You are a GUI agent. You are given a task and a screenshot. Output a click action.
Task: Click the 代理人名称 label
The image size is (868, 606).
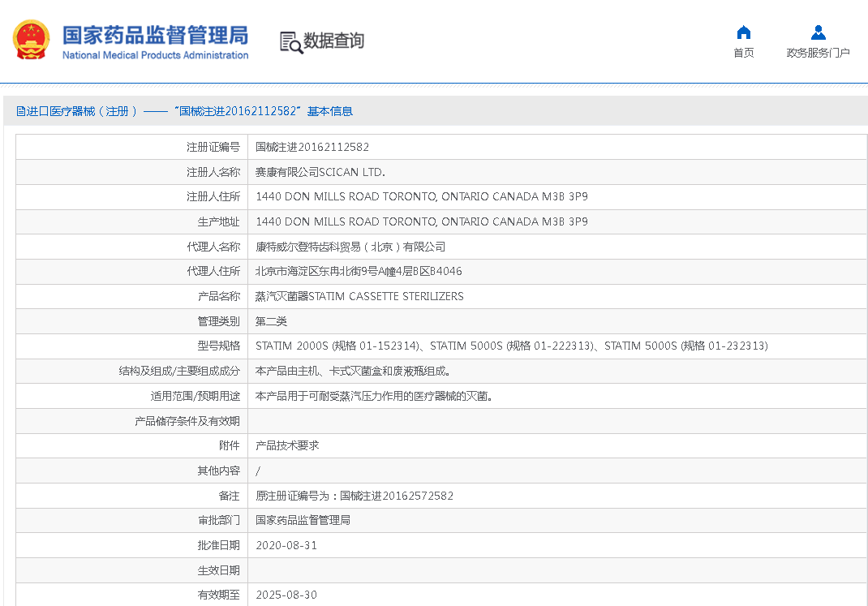[x=213, y=247]
